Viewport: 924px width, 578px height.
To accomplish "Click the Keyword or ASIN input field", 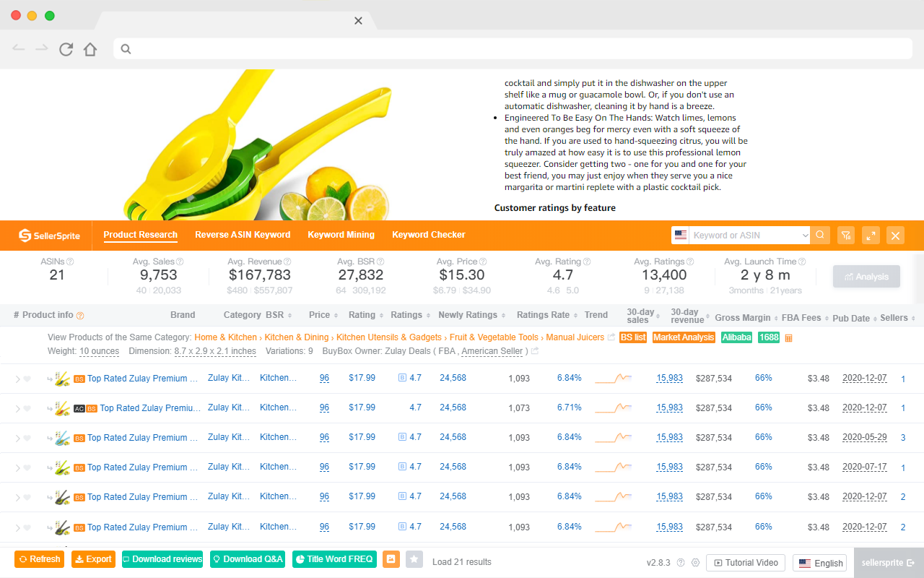I will [x=745, y=235].
